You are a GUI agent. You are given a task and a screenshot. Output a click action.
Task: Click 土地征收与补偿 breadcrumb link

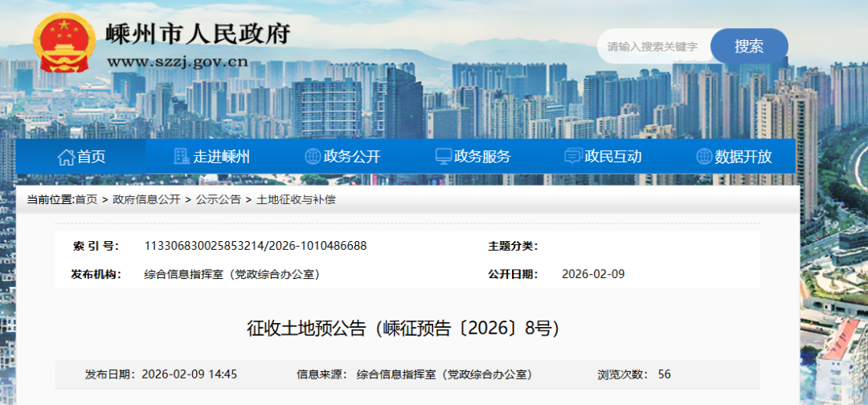(296, 199)
